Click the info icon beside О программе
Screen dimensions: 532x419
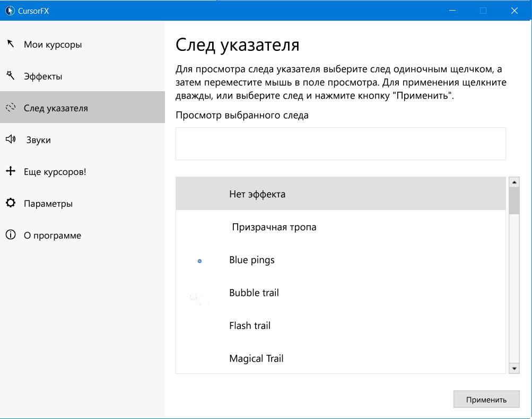(11, 234)
